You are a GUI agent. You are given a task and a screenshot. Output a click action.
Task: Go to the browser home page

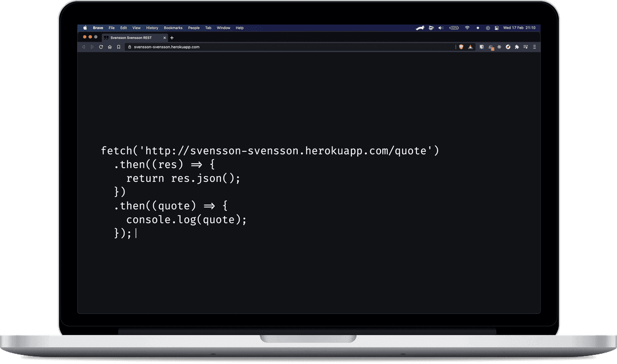(110, 47)
